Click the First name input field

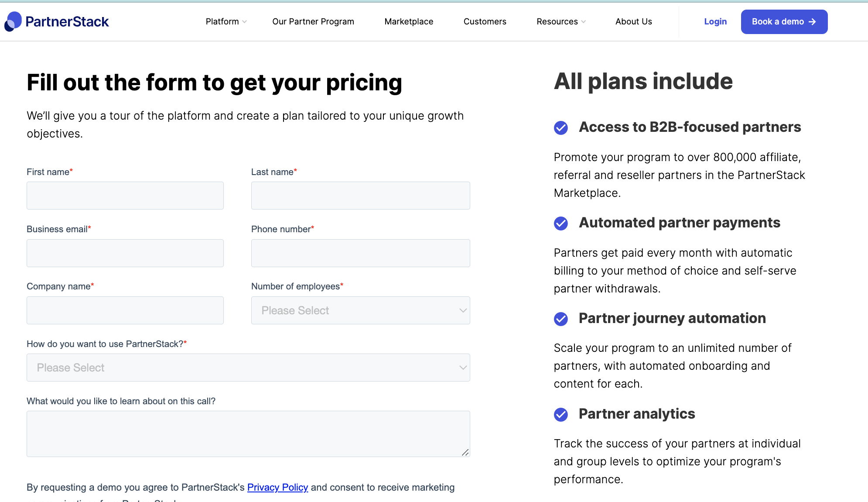pos(125,196)
